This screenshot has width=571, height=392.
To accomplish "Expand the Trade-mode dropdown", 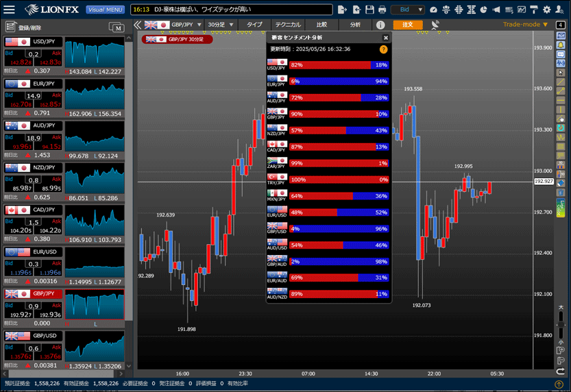I will pyautogui.click(x=525, y=25).
